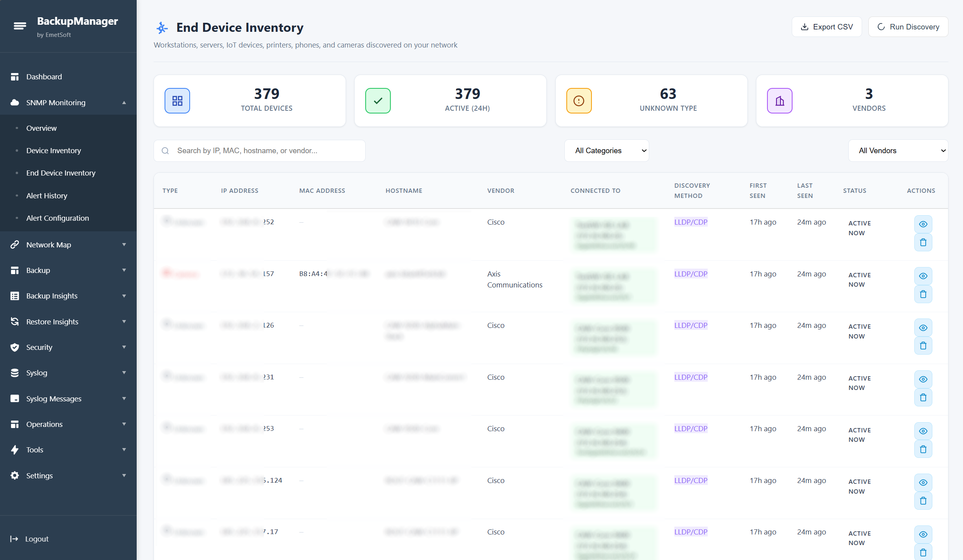Image resolution: width=963 pixels, height=560 pixels.
Task: Delete the device ending 231
Action: tap(923, 397)
